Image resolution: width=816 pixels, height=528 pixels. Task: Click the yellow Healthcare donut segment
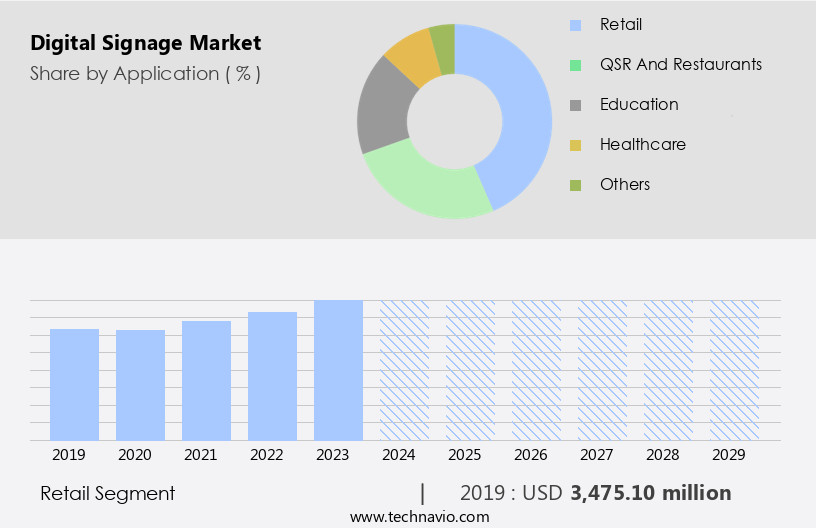coord(412,56)
